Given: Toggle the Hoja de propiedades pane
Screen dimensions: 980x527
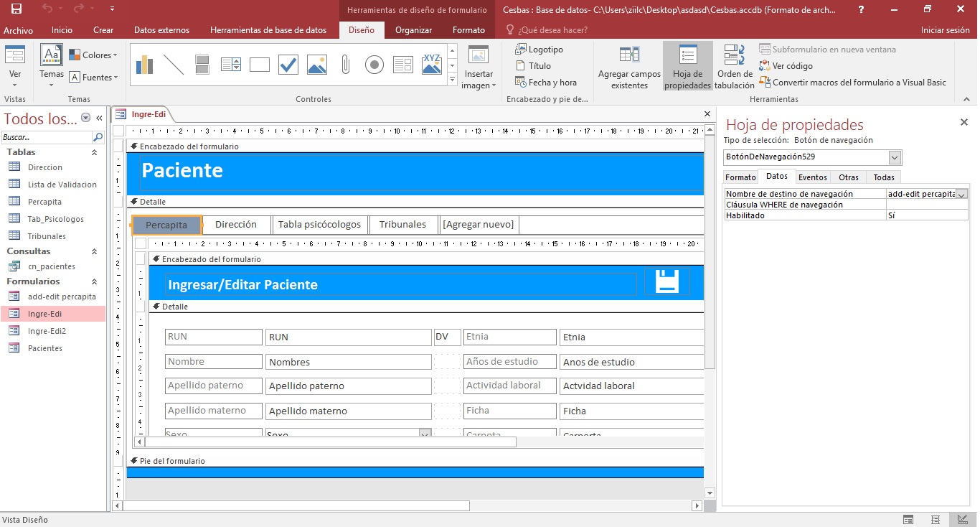Looking at the screenshot, I should (687, 67).
